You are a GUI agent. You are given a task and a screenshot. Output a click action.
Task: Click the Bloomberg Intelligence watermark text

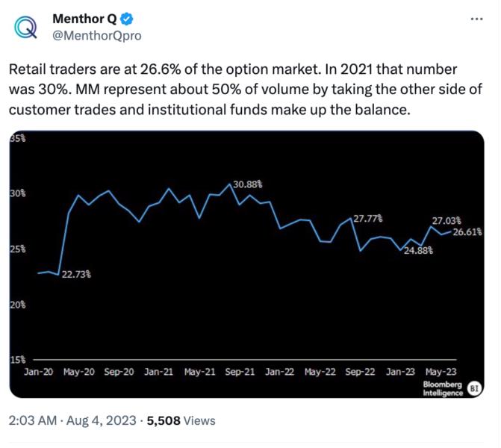[x=443, y=388]
